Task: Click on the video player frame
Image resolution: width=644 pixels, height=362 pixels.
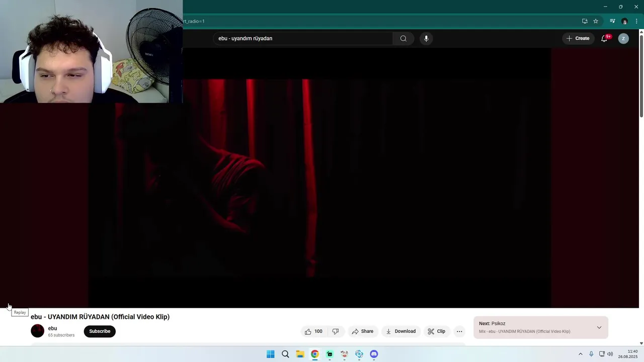Action: [319, 178]
